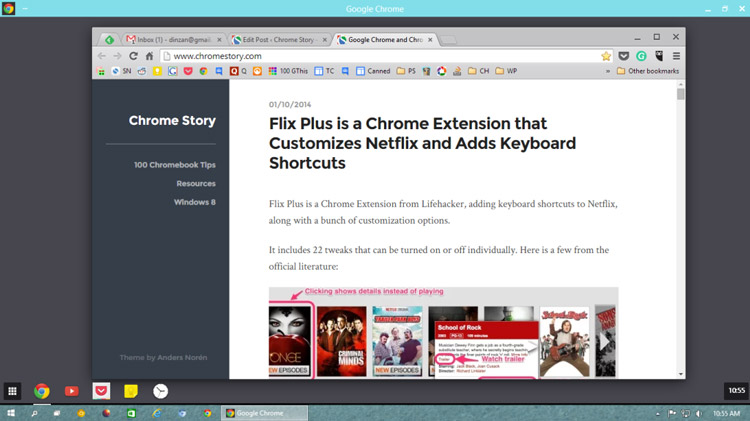
Task: Click the address bar showing www.chromestory.com
Action: [x=380, y=56]
